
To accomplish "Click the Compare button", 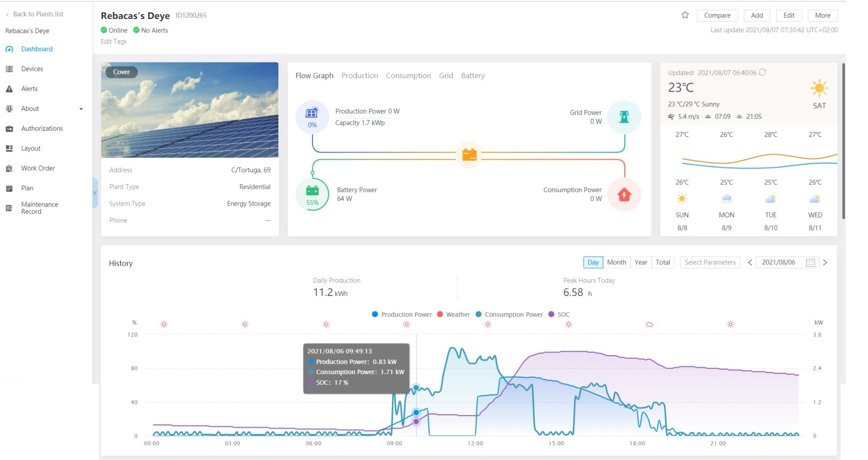I will [x=717, y=15].
